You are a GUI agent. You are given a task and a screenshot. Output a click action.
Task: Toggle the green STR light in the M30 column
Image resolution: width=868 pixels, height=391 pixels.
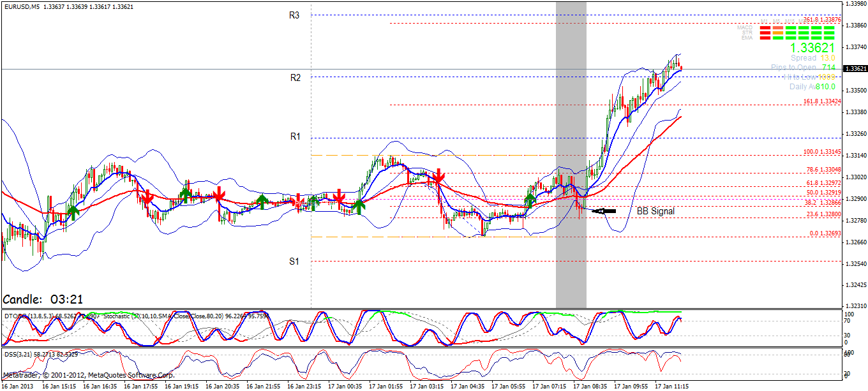(804, 33)
